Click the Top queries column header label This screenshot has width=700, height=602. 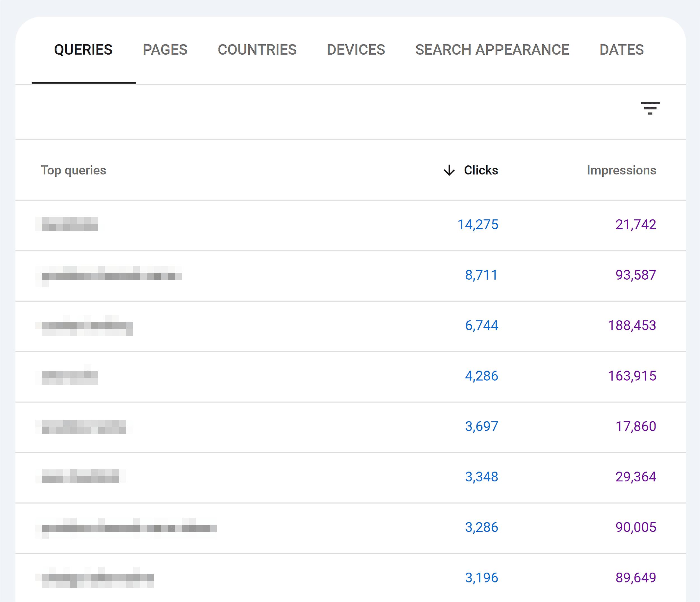[x=73, y=170]
